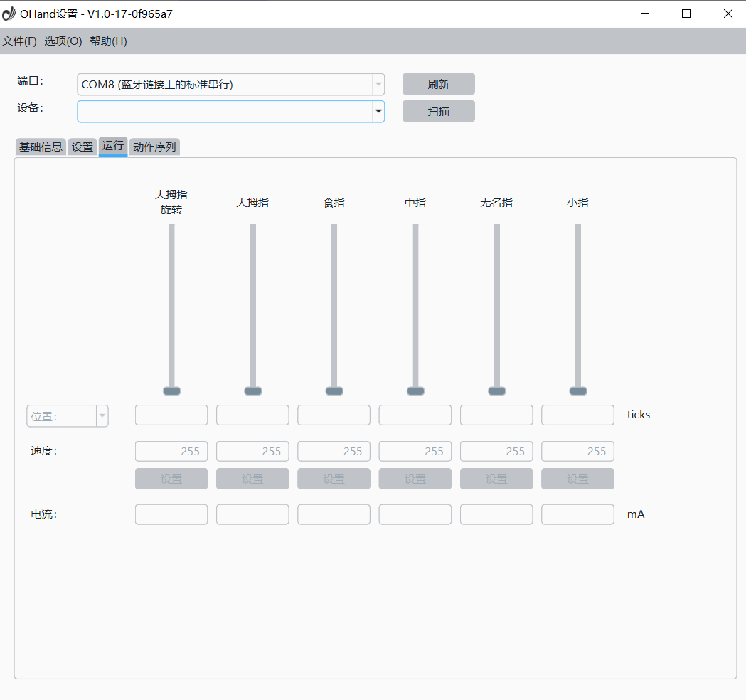746x700 pixels.
Task: Click the 食指 position ticks field
Action: tap(334, 415)
